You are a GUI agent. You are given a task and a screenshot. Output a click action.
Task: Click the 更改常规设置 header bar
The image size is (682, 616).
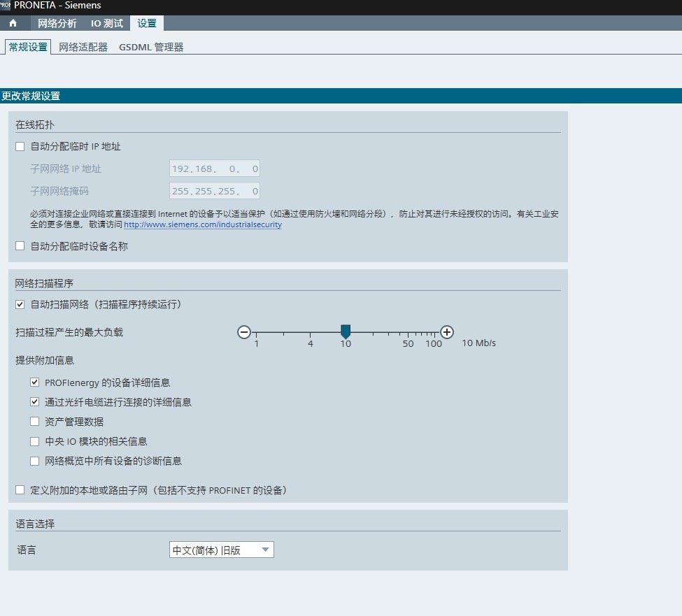tap(341, 96)
